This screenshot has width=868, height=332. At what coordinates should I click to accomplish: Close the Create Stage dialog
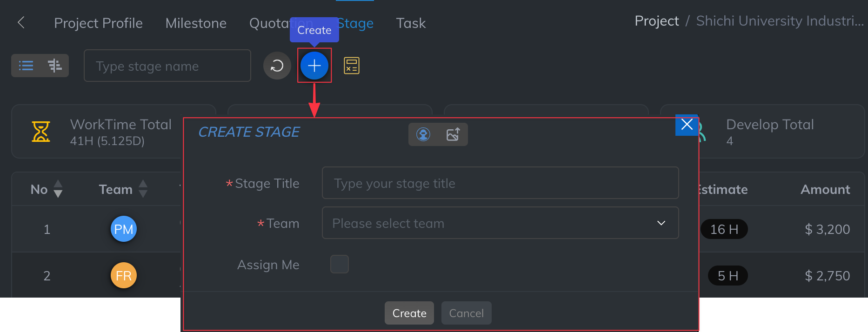click(x=687, y=125)
